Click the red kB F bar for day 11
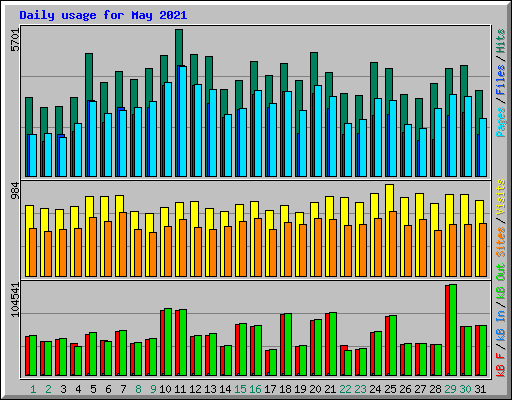Image resolution: width=512 pixels, height=400 pixels. (177, 343)
